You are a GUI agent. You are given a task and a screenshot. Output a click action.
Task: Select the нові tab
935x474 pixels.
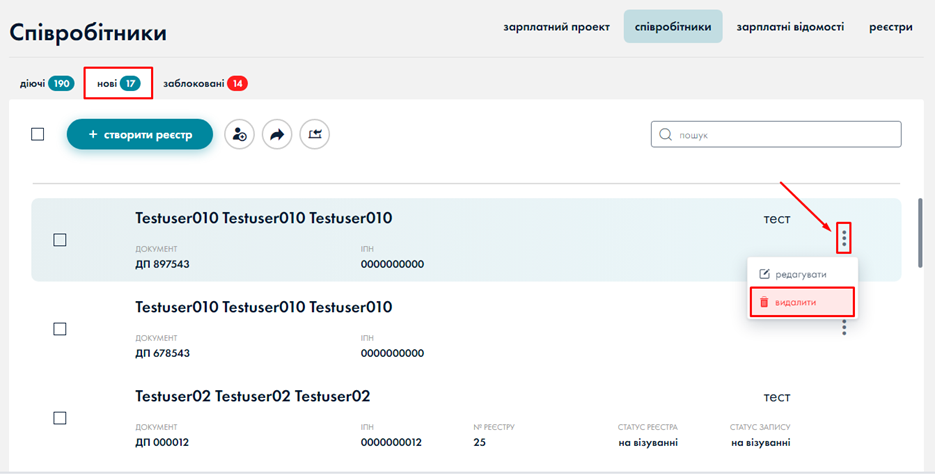[117, 84]
